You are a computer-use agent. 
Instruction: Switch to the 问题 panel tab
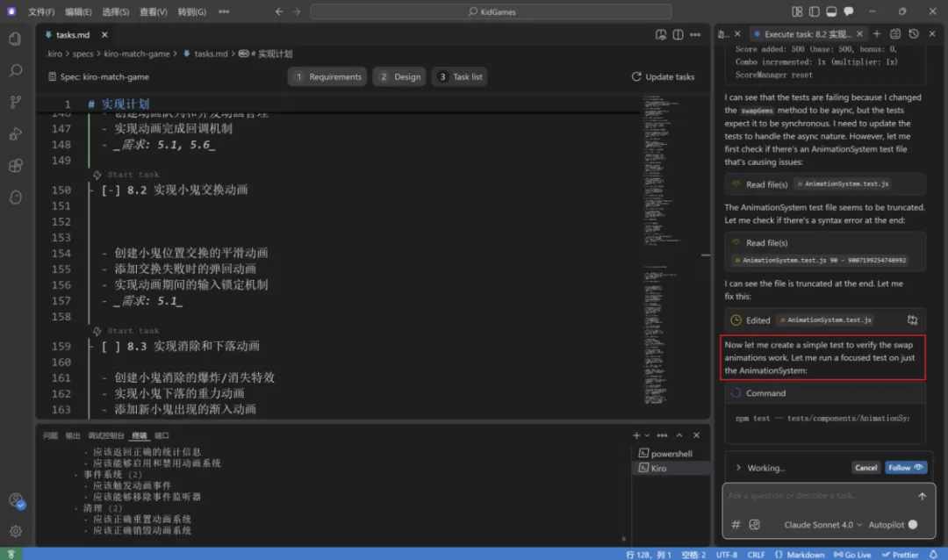pyautogui.click(x=50, y=435)
